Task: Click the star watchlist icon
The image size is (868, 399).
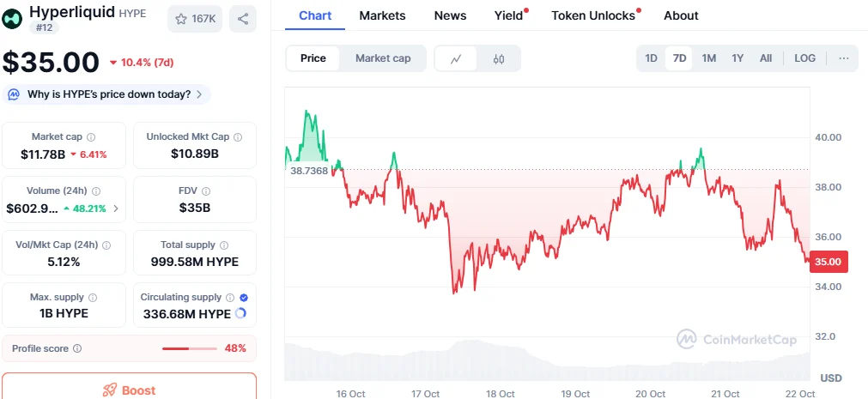Action: [181, 19]
